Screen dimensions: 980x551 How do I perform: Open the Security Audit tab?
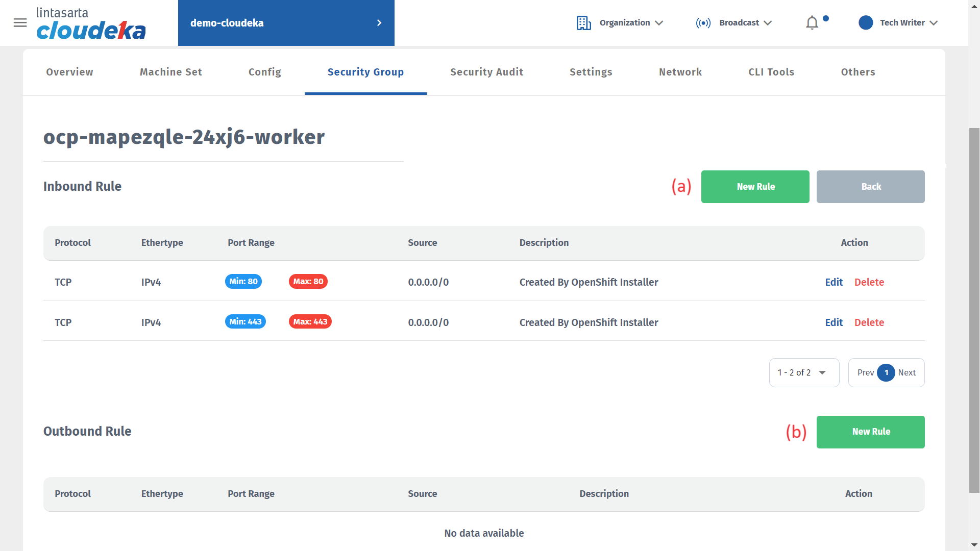486,72
